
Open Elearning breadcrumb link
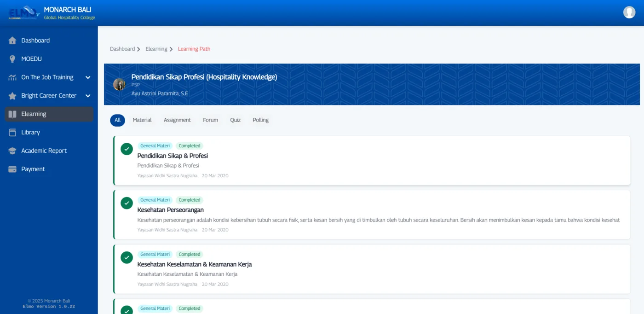(156, 49)
